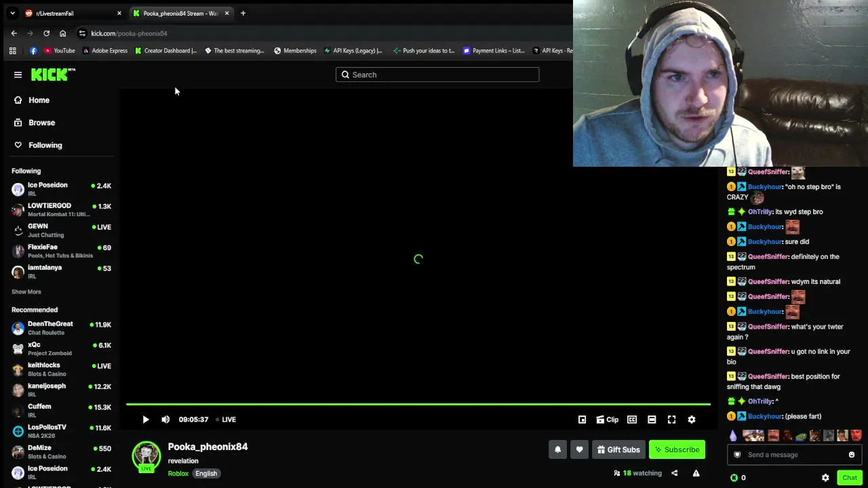Jump to LIVE in the player
Screen dimensions: 868x488
[x=226, y=420]
